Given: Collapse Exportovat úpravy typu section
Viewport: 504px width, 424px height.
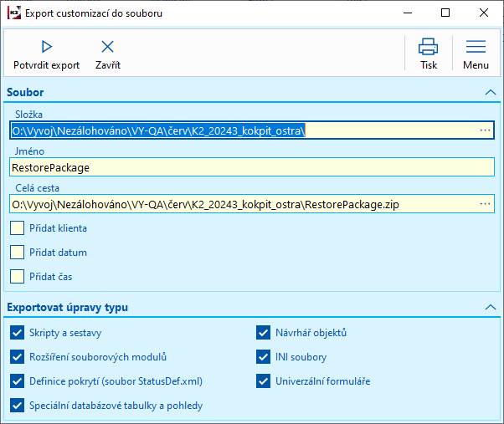Looking at the screenshot, I should (490, 308).
